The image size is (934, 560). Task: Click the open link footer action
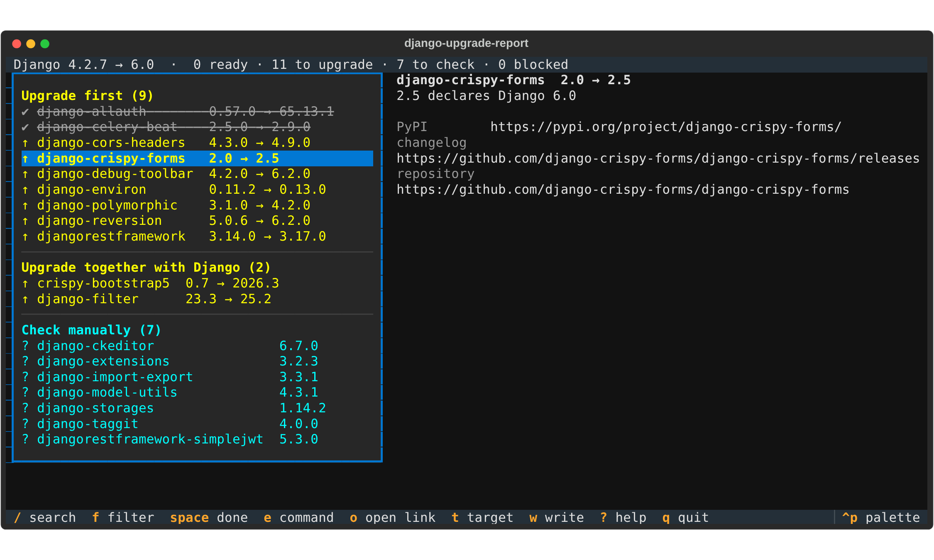(x=393, y=518)
